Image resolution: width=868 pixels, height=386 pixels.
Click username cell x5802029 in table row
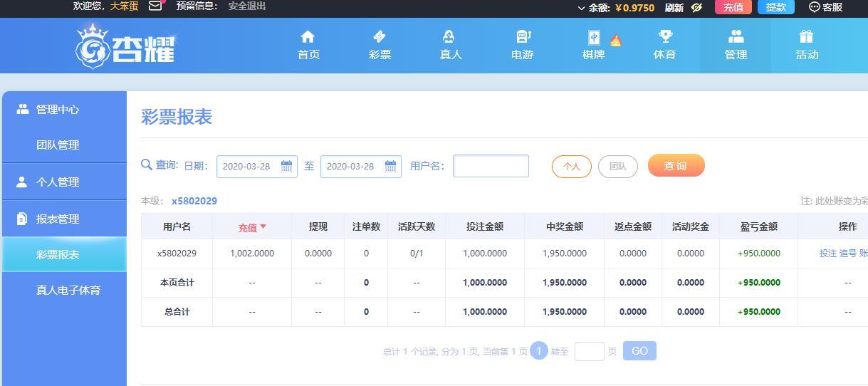pos(177,254)
